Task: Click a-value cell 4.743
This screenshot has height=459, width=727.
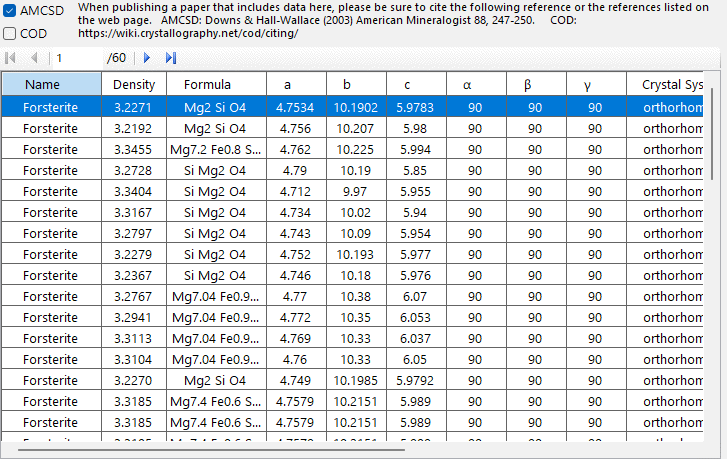Action: click(295, 234)
